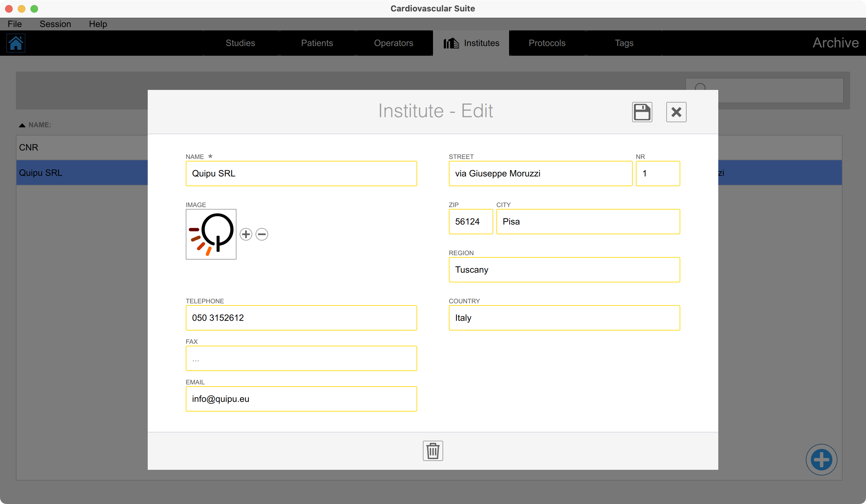Save the institute with the floppy disk icon
The width and height of the screenshot is (866, 504).
[x=642, y=112]
